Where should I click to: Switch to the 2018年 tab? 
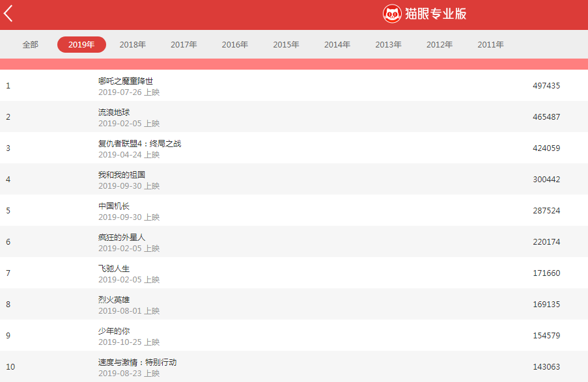coord(133,45)
